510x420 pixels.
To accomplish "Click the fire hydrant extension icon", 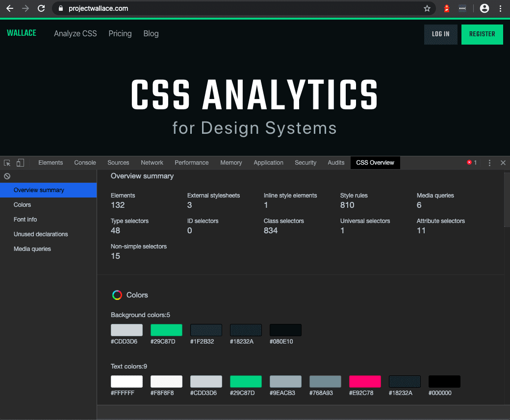I will [447, 8].
